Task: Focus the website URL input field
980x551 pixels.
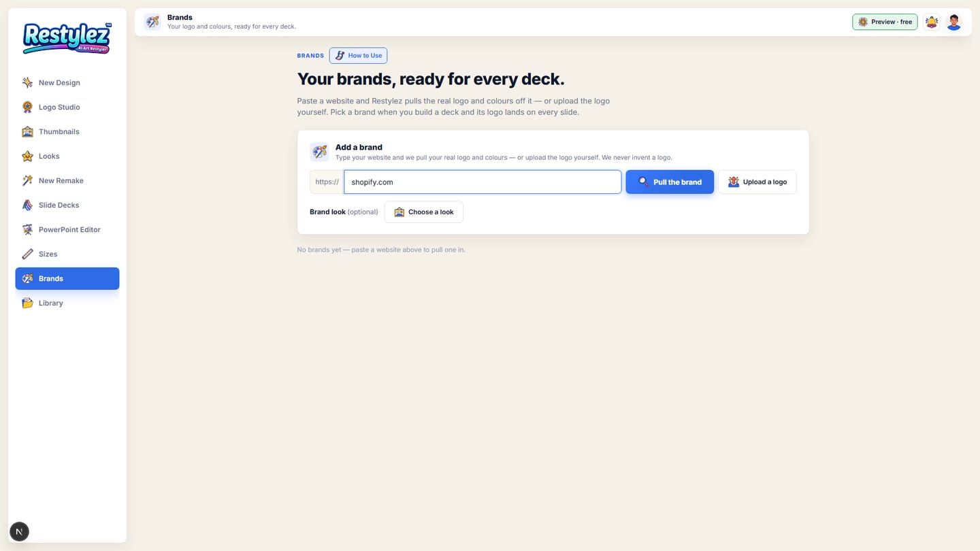Action: pos(483,182)
